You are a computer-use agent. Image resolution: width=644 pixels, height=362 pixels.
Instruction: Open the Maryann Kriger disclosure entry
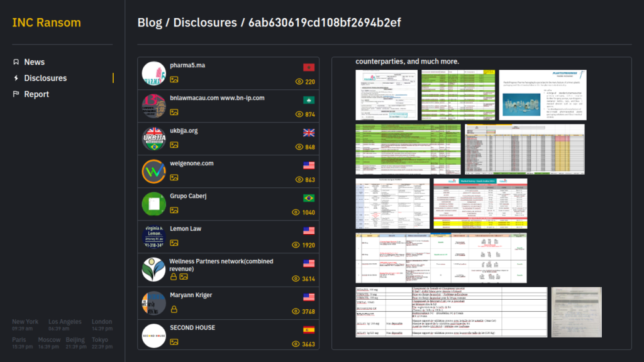228,304
